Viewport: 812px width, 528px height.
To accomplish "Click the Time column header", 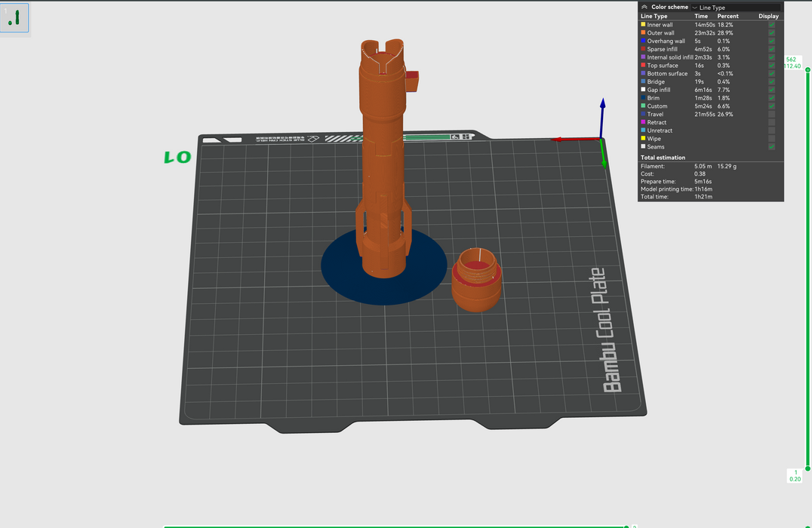I will (701, 16).
